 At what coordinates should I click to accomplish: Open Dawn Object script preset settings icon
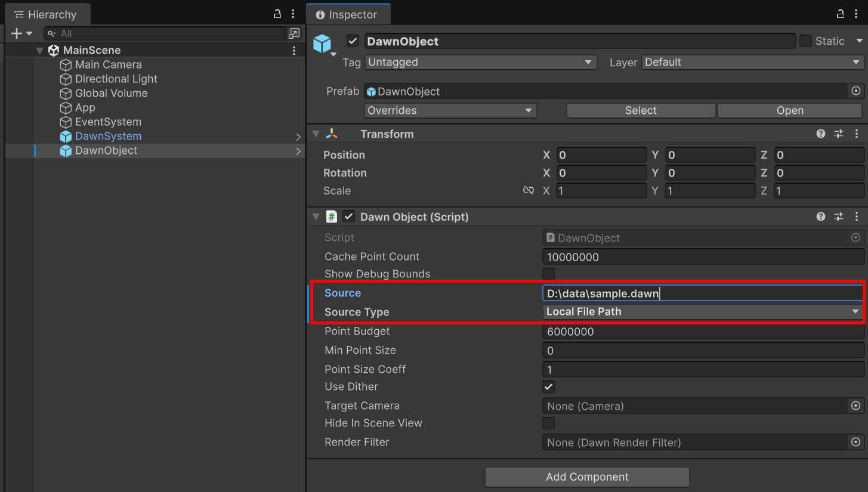839,217
